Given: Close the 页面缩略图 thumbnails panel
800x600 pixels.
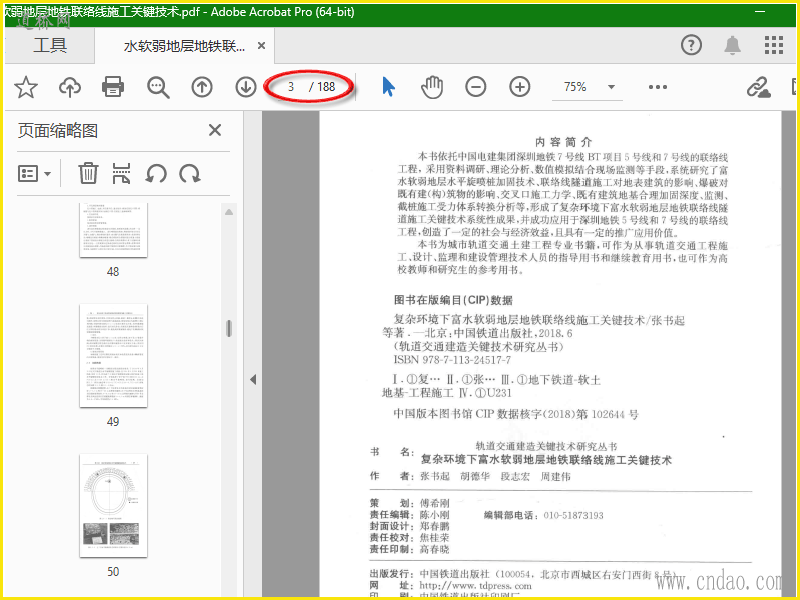Looking at the screenshot, I should coord(215,130).
